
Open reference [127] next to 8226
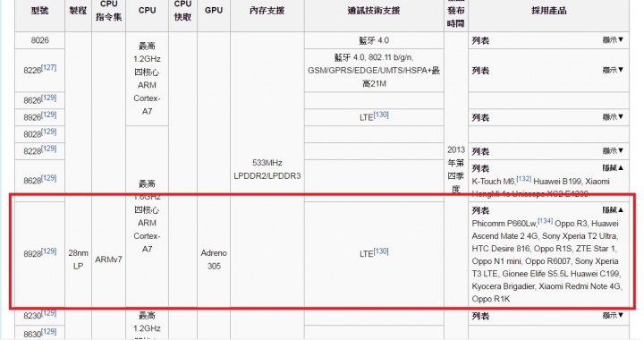[x=49, y=67]
